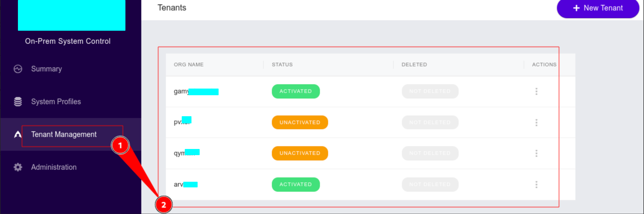Screen dimensions: 644x214
Task: Select the tenant name starting with pv
Action: tap(183, 121)
